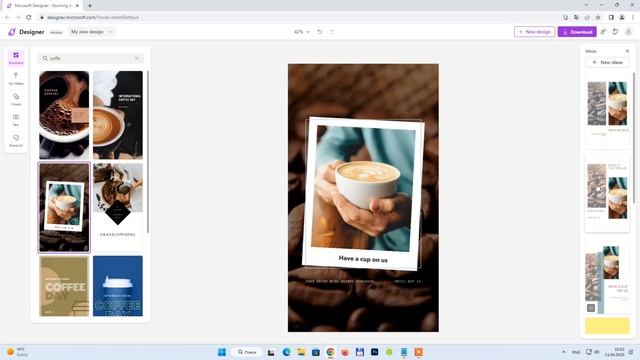The image size is (640, 360).
Task: Reload the browser page
Action: tap(29, 17)
